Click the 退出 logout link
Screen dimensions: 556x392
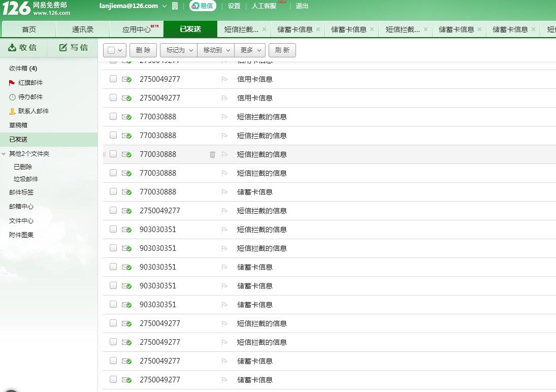(x=302, y=6)
